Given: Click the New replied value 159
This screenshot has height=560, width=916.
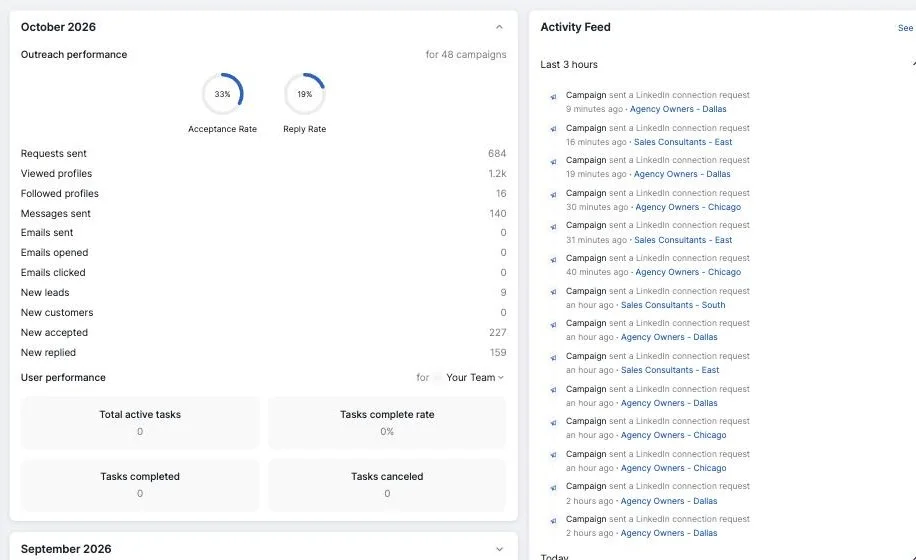Looking at the screenshot, I should click(498, 353).
